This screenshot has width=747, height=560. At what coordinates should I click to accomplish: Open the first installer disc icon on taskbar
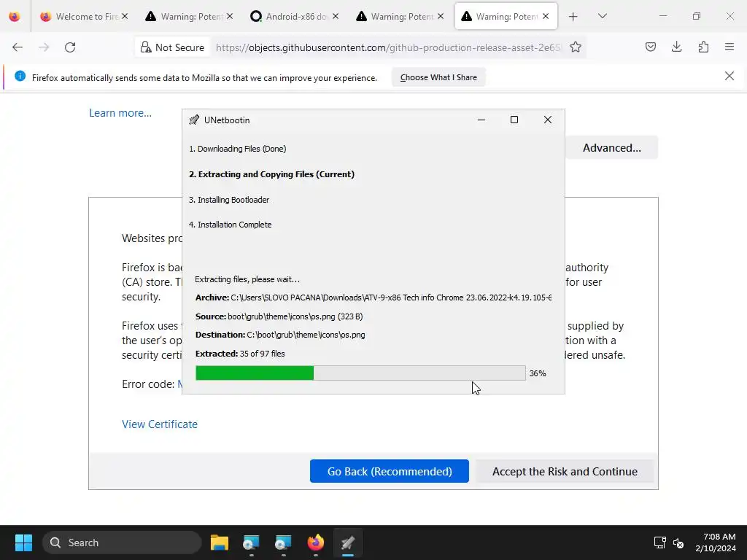click(251, 542)
